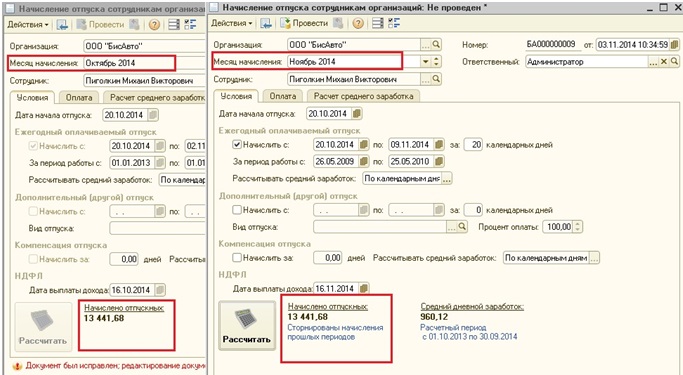Open the calendar for Дата выплаты дохода 16.10.2014, left window

point(160,290)
